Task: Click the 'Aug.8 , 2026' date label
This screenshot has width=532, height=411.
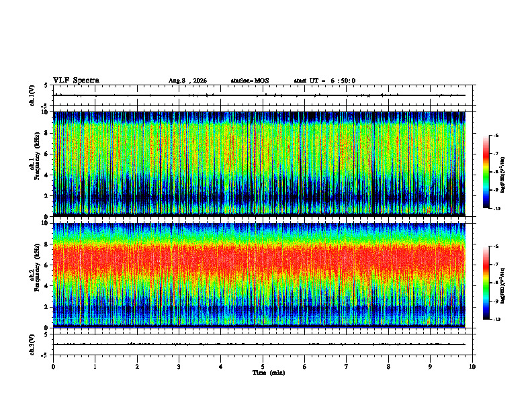Action: point(187,81)
